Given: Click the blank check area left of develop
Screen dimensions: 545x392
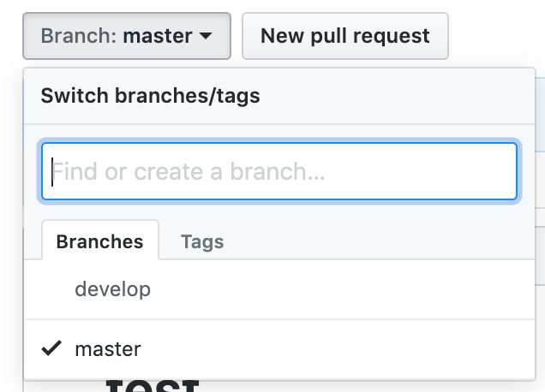Looking at the screenshot, I should coord(51,289).
